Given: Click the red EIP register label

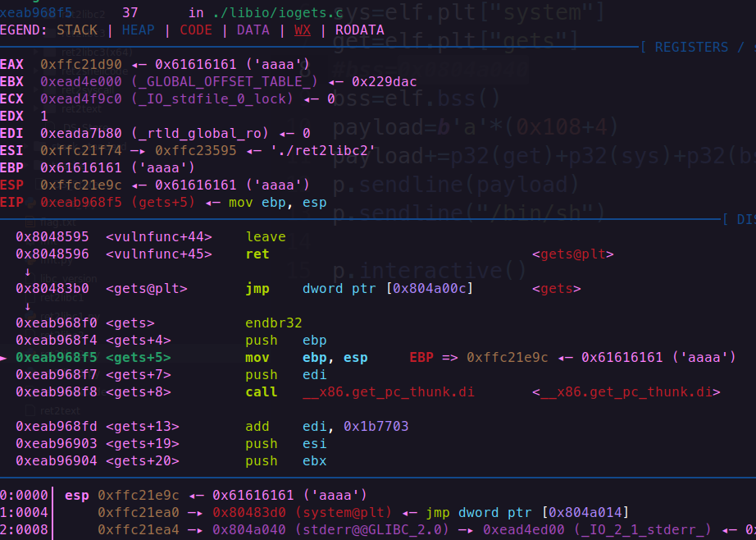Looking at the screenshot, I should [11, 203].
